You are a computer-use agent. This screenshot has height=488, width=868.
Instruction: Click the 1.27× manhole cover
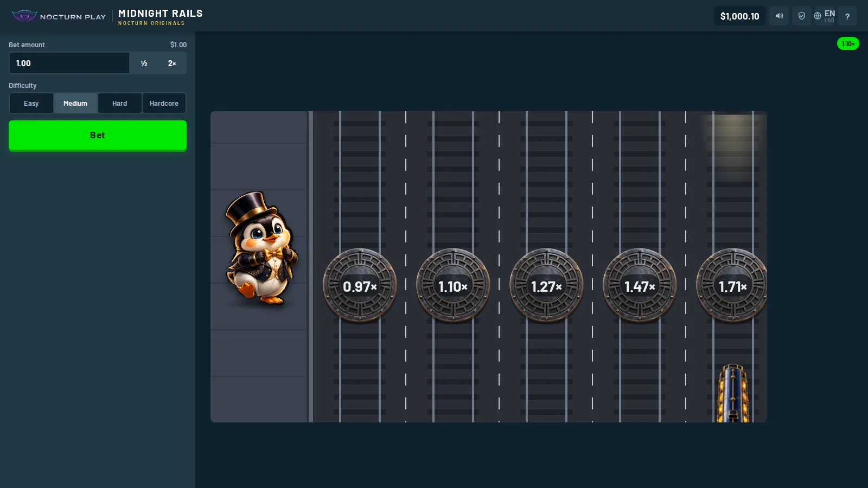(546, 285)
